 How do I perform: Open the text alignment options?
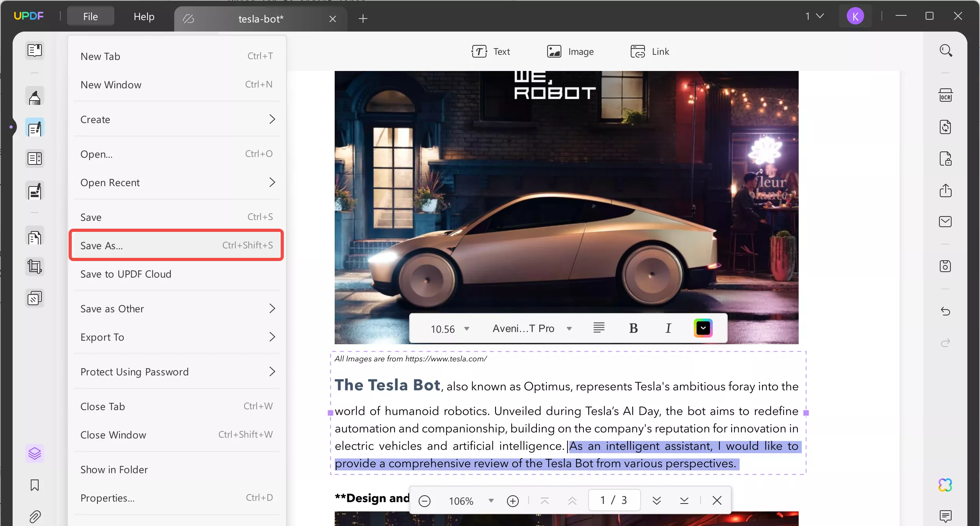[599, 328]
